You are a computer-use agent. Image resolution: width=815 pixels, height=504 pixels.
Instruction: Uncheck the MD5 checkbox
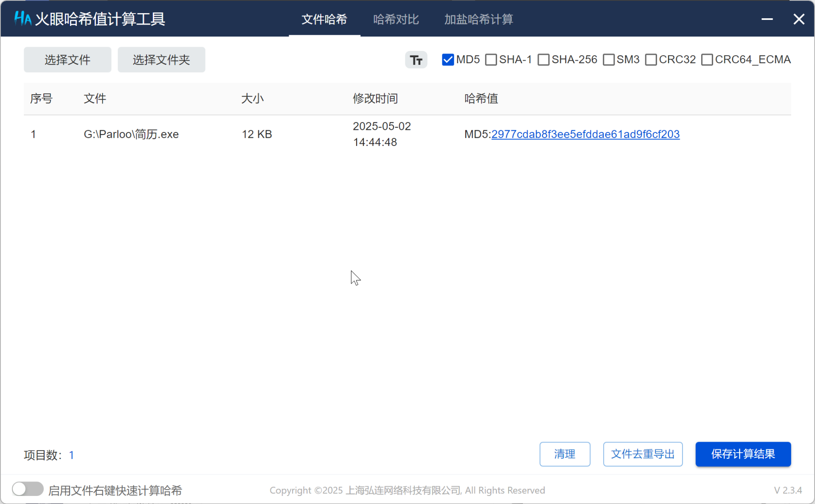pos(448,60)
